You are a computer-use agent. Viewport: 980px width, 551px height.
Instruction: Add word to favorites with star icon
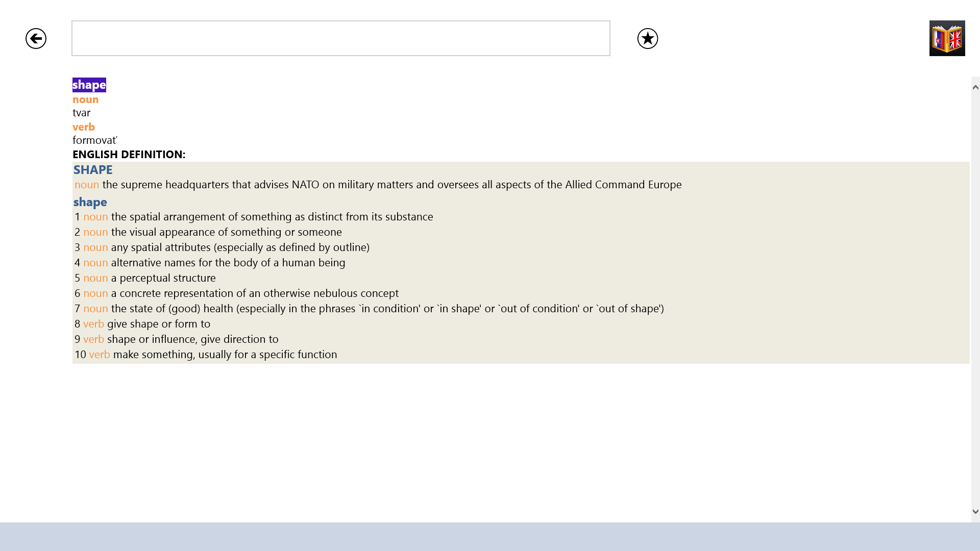click(647, 39)
